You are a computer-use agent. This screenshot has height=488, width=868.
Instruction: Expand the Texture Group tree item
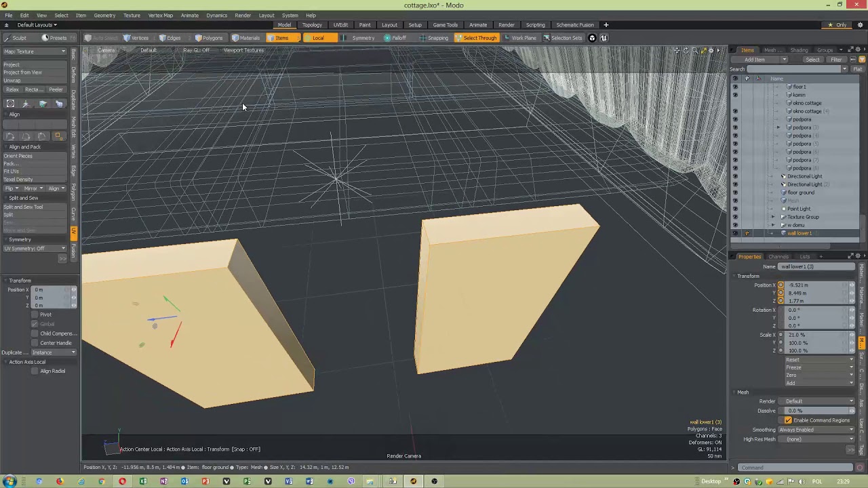pos(773,217)
